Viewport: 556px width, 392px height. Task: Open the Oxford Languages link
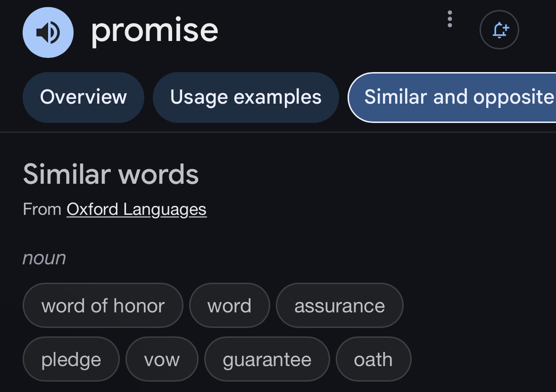[x=136, y=209]
